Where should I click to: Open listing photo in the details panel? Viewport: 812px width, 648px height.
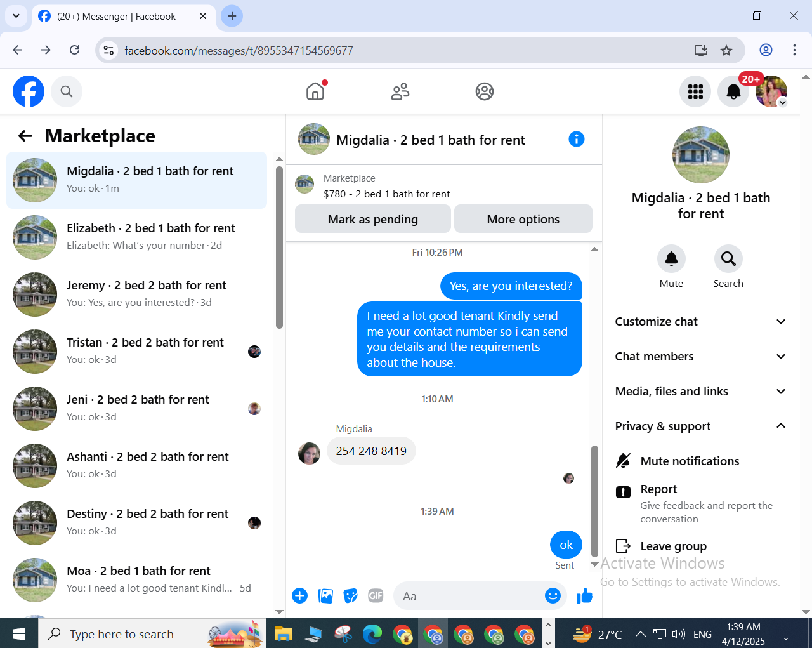click(x=700, y=155)
